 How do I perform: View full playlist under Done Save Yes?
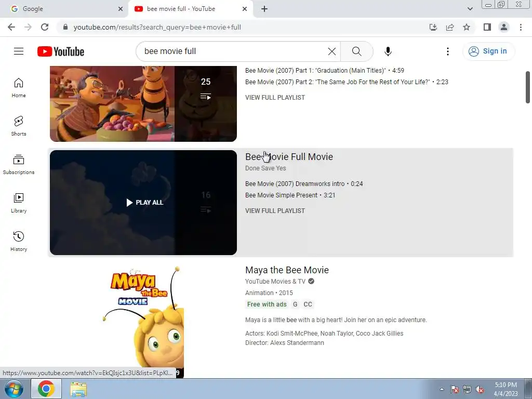click(275, 211)
